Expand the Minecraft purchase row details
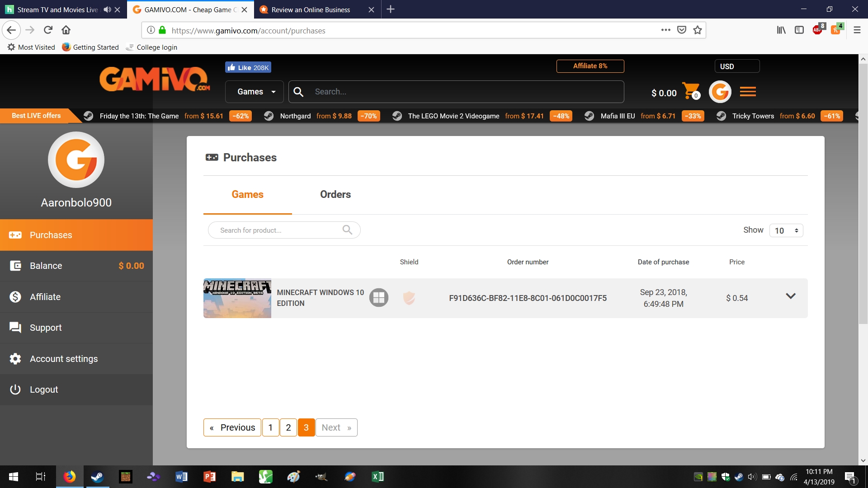Viewport: 868px width, 488px height. pyautogui.click(x=791, y=296)
